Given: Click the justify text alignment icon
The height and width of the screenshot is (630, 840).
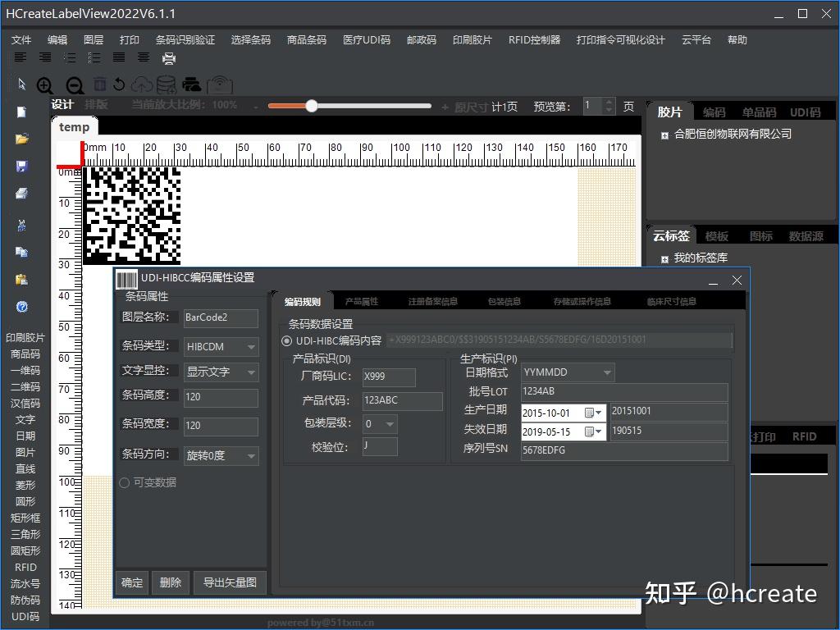Looking at the screenshot, I should click(119, 57).
